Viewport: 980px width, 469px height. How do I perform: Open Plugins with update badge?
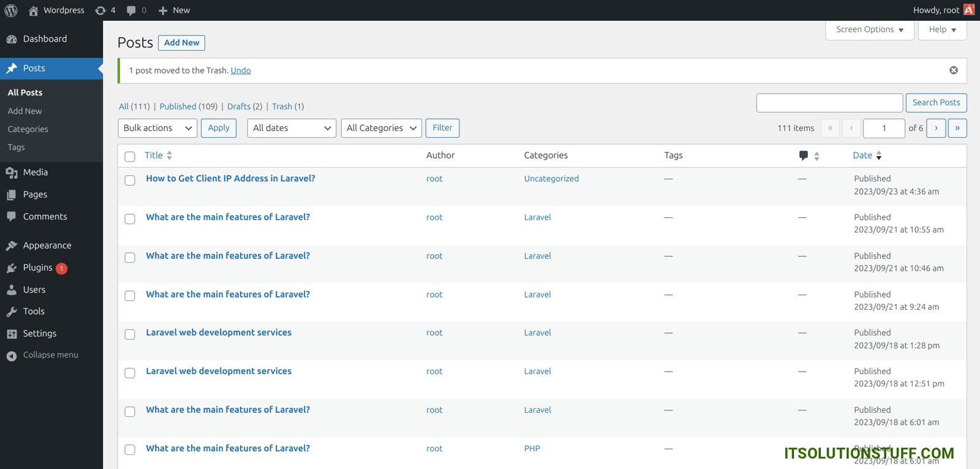(x=38, y=268)
